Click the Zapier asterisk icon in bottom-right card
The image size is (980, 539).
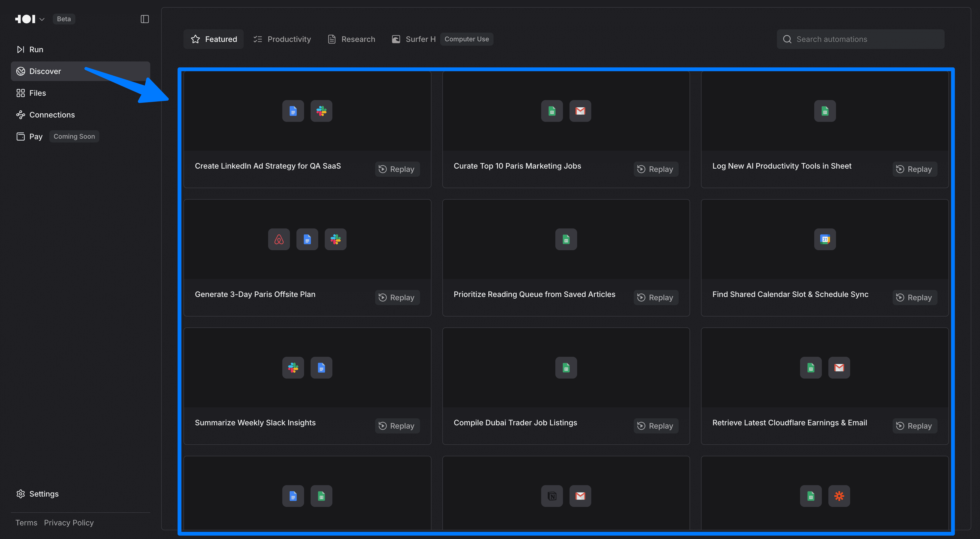(839, 496)
